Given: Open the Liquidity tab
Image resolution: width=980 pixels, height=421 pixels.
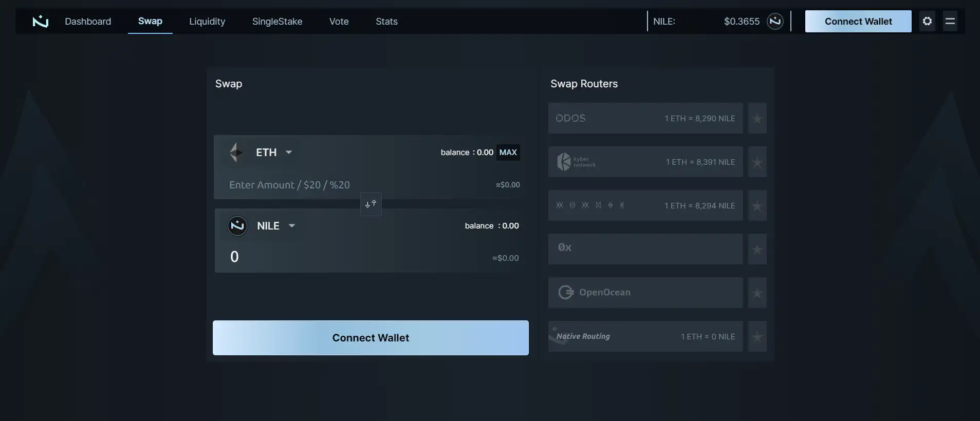Looking at the screenshot, I should pyautogui.click(x=207, y=22).
